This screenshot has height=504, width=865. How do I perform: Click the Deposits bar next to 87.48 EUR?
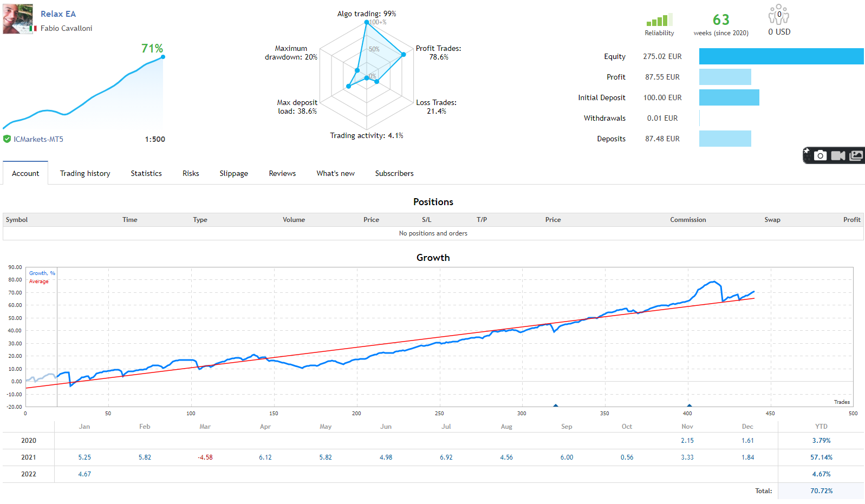(725, 139)
